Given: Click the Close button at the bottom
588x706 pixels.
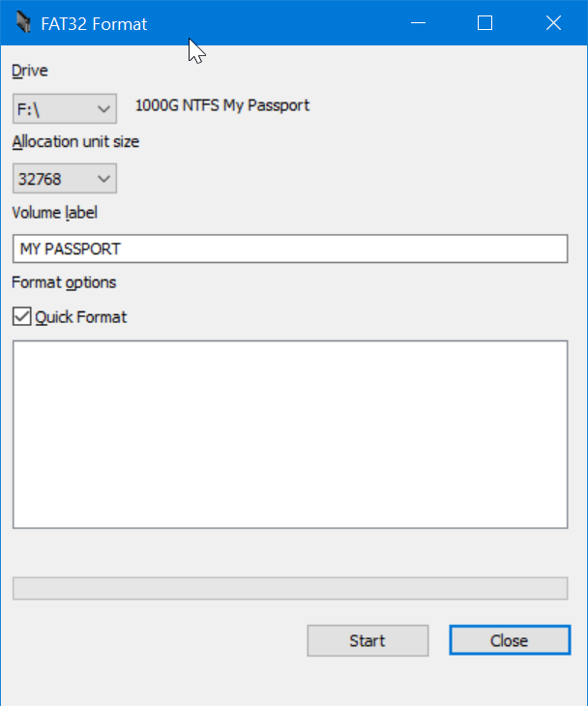Looking at the screenshot, I should [x=509, y=640].
